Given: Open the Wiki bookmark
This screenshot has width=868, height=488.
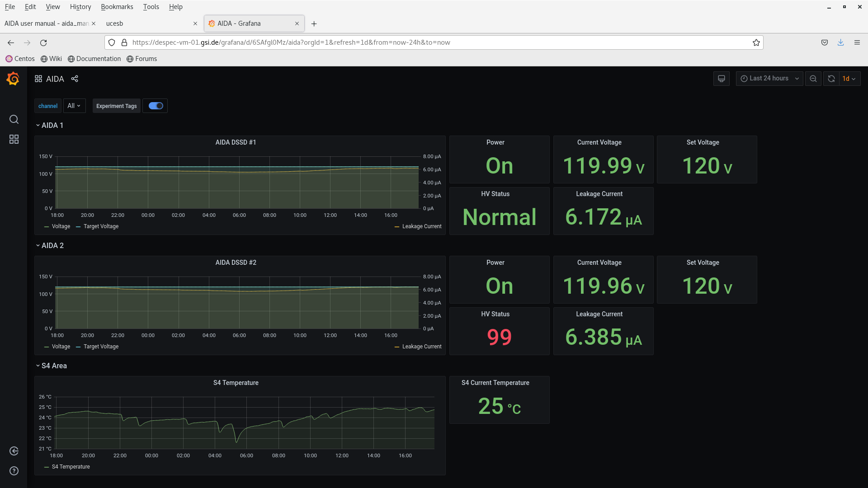Looking at the screenshot, I should pos(51,59).
